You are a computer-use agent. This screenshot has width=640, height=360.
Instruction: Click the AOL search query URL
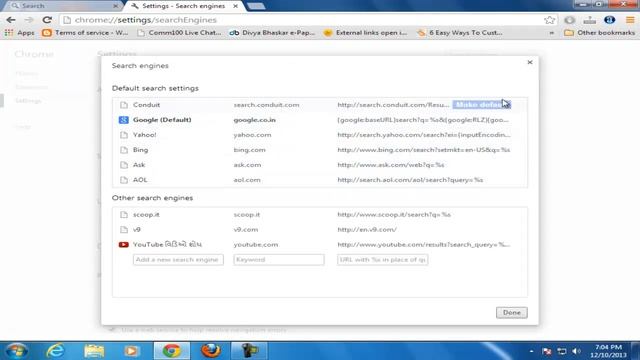(x=410, y=180)
